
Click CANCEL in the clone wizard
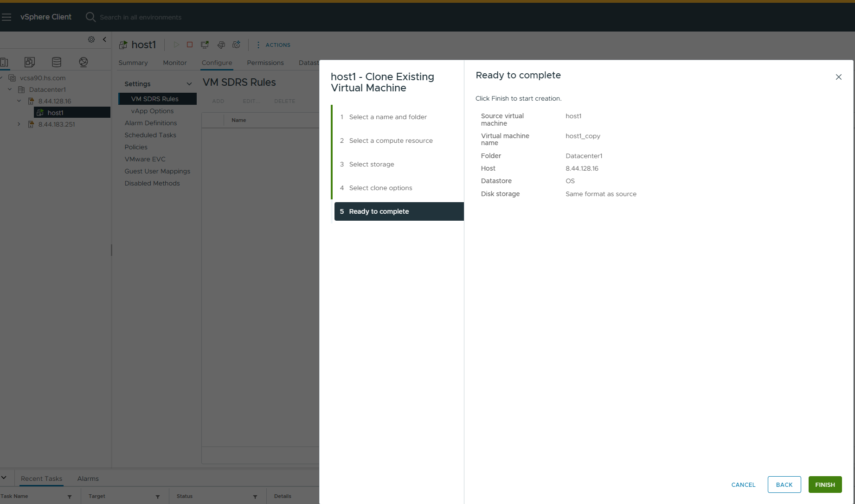click(743, 485)
